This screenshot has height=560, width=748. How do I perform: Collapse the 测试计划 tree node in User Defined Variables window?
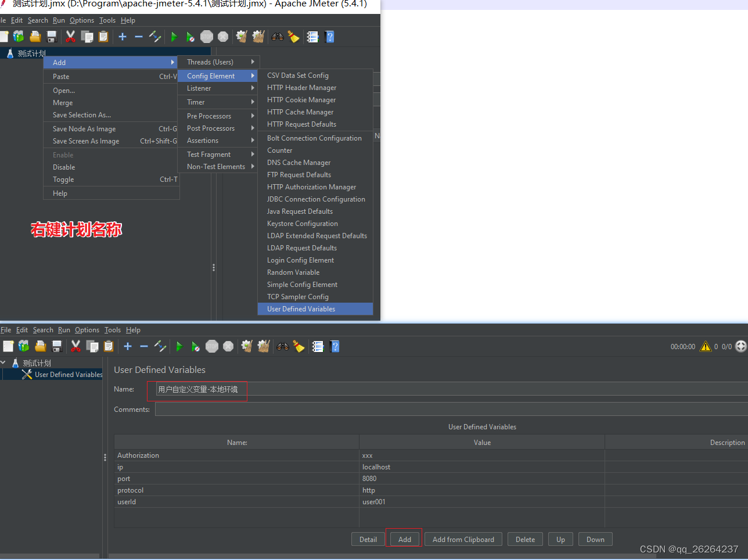tap(3, 362)
